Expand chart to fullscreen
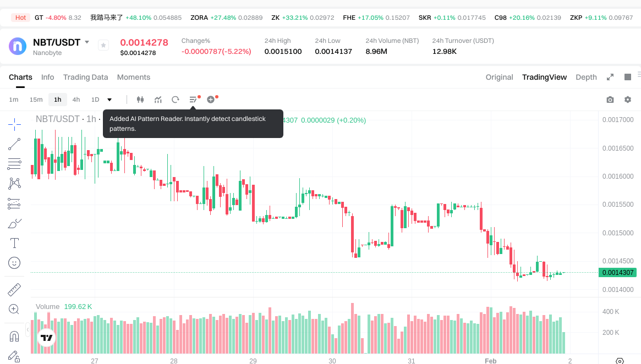Image resolution: width=641 pixels, height=364 pixels. (x=610, y=77)
